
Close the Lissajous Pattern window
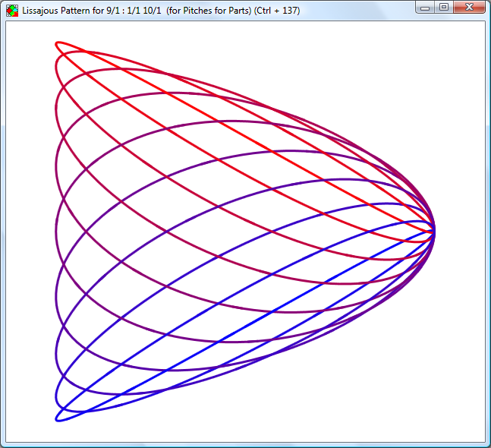click(470, 8)
